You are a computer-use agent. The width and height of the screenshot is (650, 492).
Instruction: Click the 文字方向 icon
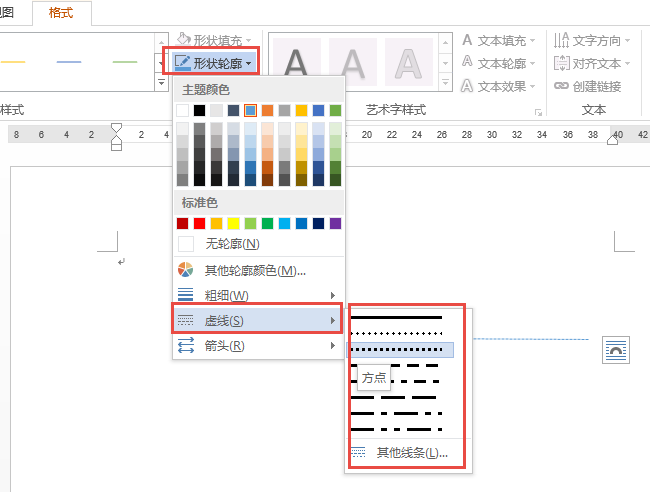click(561, 40)
